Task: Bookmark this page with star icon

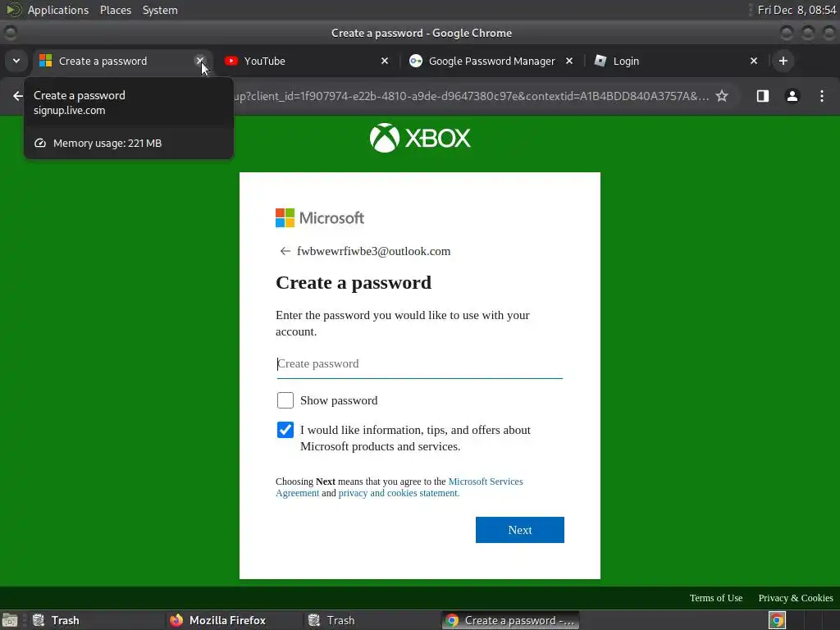Action: click(722, 96)
